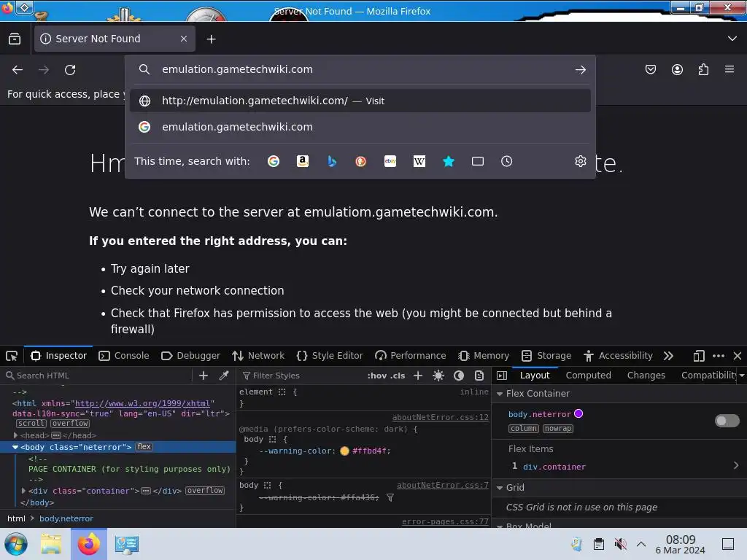Add a new CSS rule
Screen dimensions: 747x560
[x=418, y=376]
